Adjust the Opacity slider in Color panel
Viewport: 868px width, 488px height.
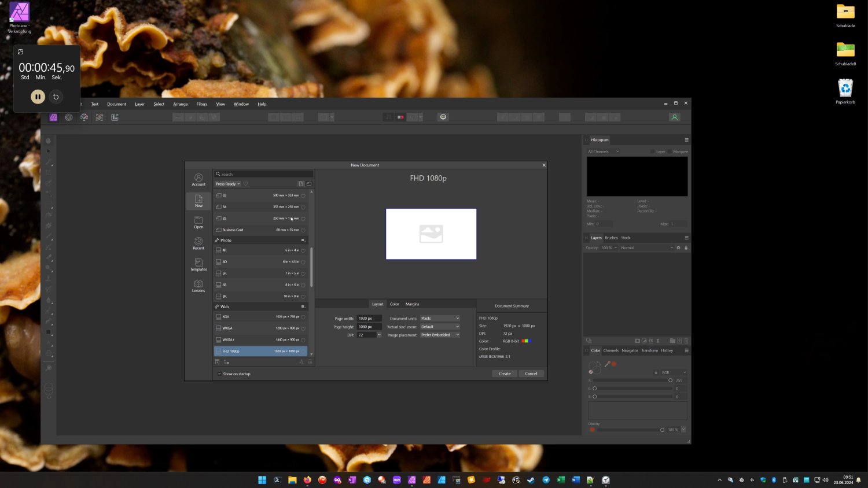[x=662, y=430]
